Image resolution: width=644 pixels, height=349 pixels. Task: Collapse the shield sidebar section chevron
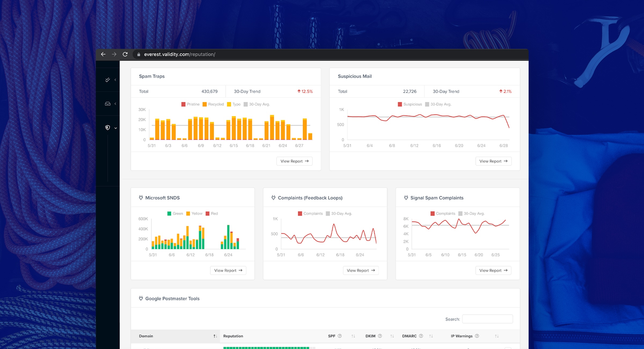click(116, 128)
